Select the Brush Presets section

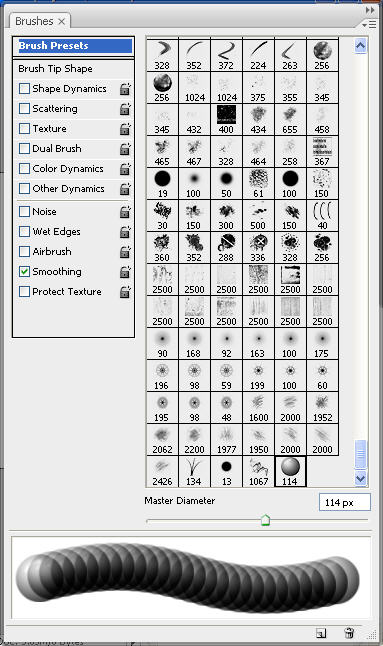point(75,46)
